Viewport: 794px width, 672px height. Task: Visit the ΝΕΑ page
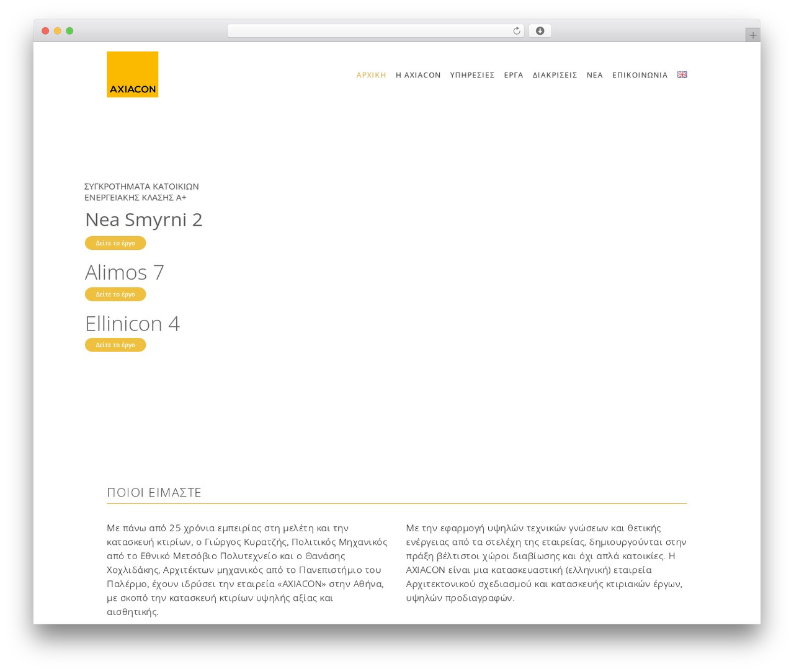click(594, 75)
